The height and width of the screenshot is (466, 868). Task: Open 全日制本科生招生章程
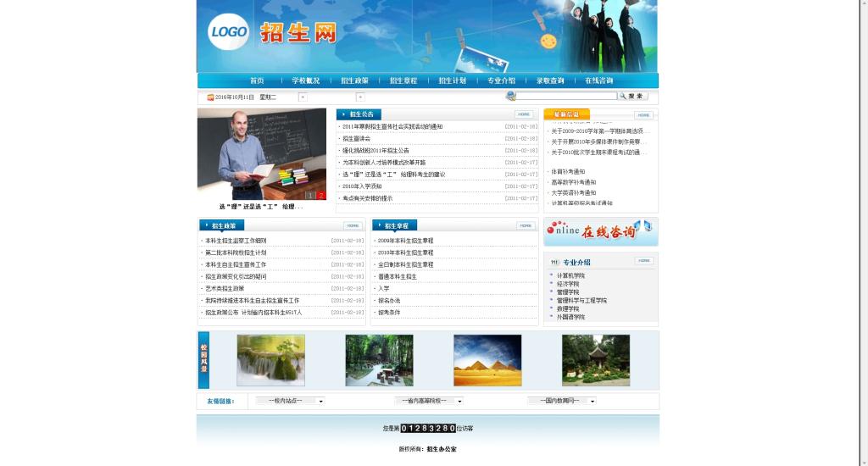pos(406,265)
